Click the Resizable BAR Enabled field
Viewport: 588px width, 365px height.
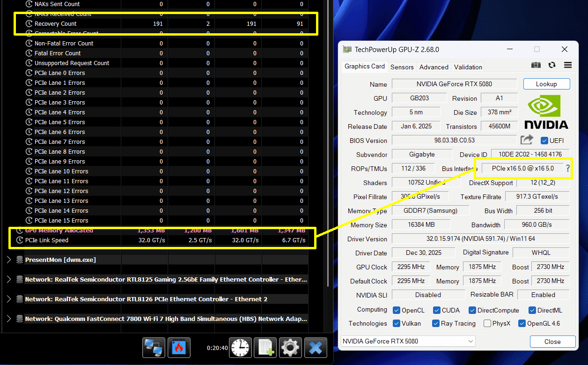pyautogui.click(x=543, y=295)
